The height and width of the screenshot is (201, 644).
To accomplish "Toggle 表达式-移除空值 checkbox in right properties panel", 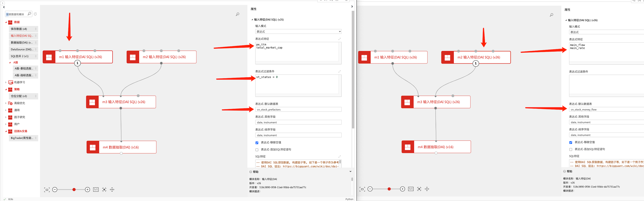I will (571, 143).
